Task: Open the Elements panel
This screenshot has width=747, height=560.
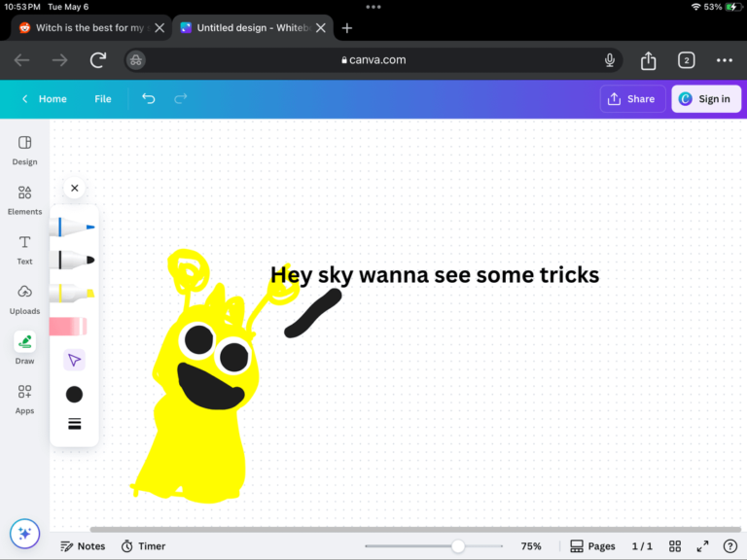Action: click(24, 200)
